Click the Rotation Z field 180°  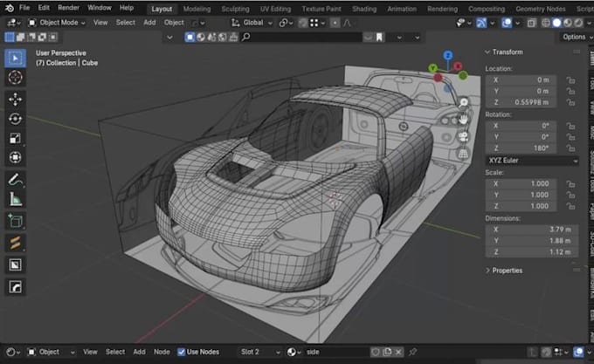[x=521, y=148]
